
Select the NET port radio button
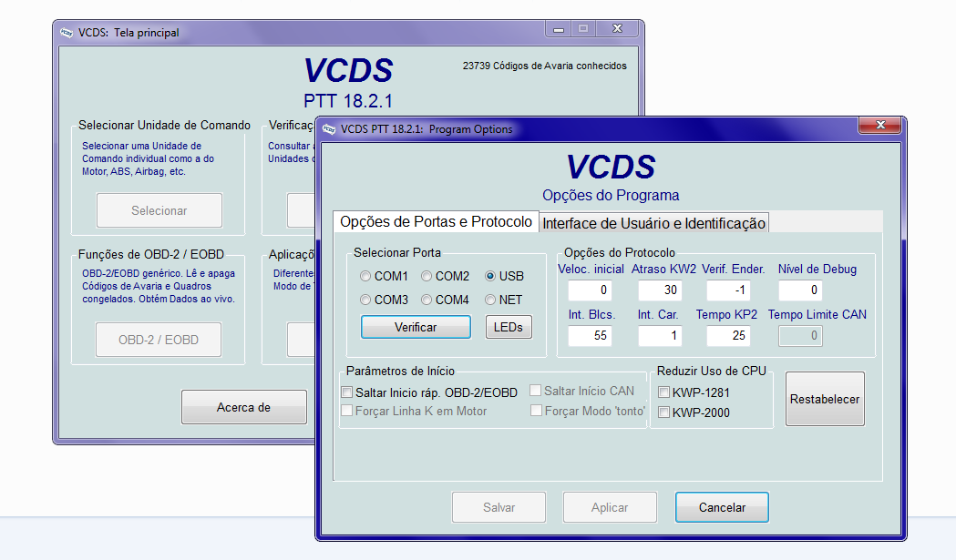(490, 300)
